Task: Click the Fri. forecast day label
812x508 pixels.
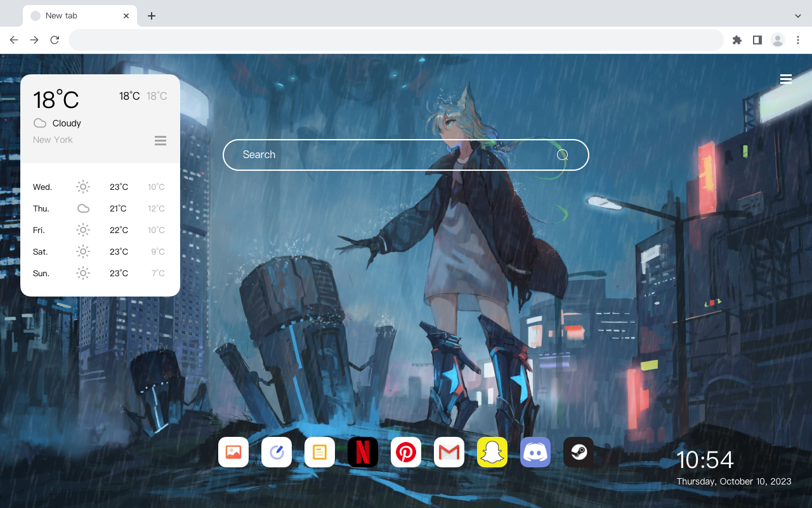Action: [39, 230]
